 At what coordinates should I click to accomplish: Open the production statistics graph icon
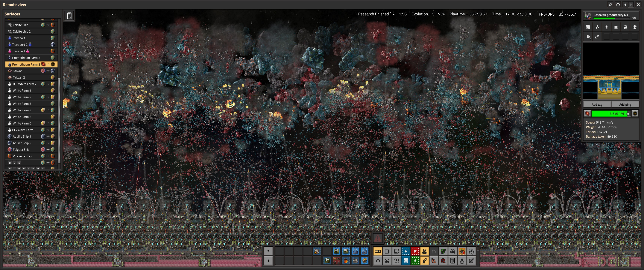pyautogui.click(x=597, y=27)
